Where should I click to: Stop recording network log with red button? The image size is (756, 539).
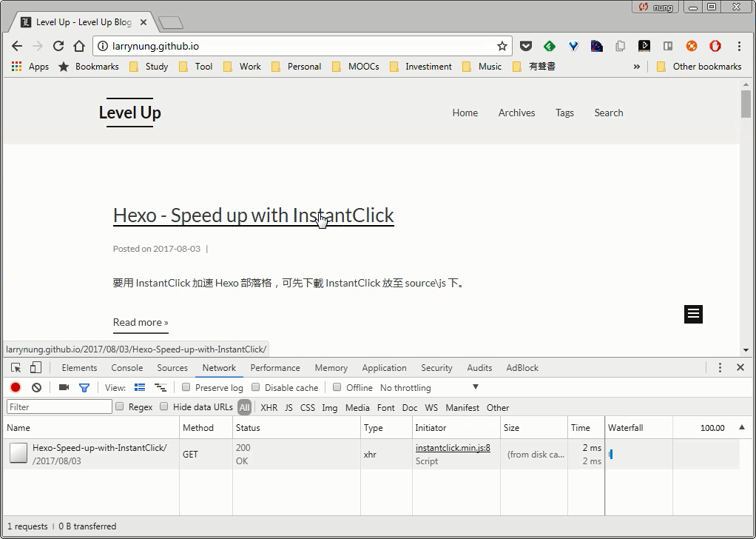click(16, 387)
